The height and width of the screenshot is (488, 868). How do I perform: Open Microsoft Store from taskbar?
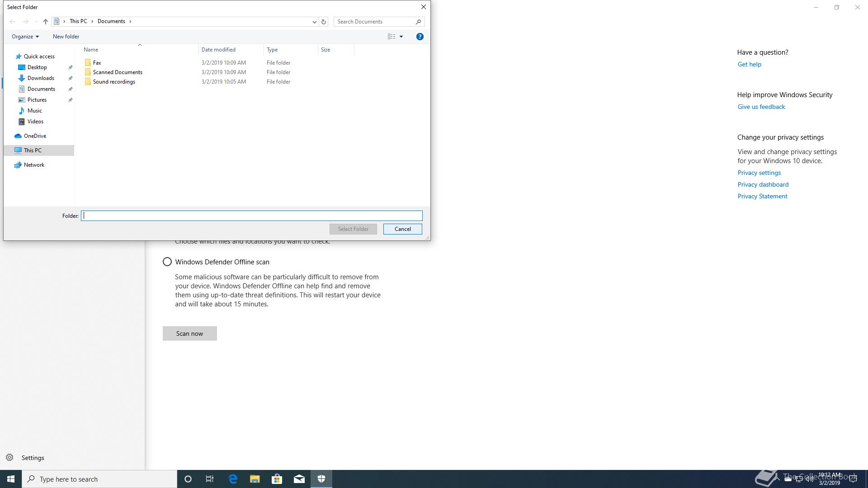coord(277,479)
